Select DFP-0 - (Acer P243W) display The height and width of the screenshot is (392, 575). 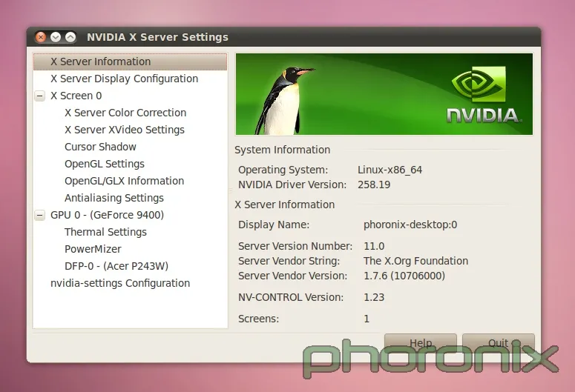tap(116, 266)
